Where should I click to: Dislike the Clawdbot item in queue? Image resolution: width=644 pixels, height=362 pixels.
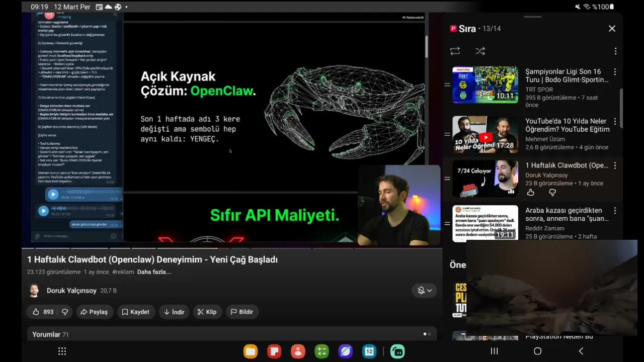point(552,193)
